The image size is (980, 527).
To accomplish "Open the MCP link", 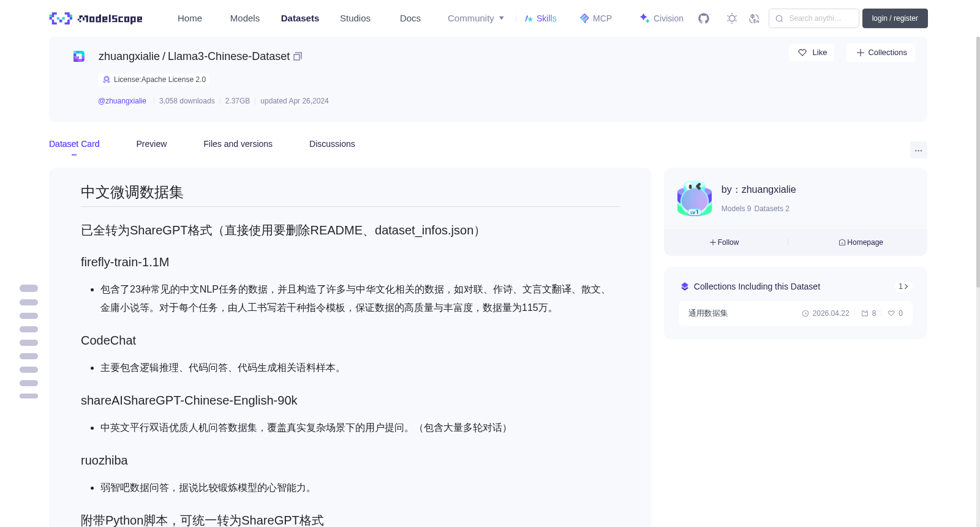I will (596, 18).
